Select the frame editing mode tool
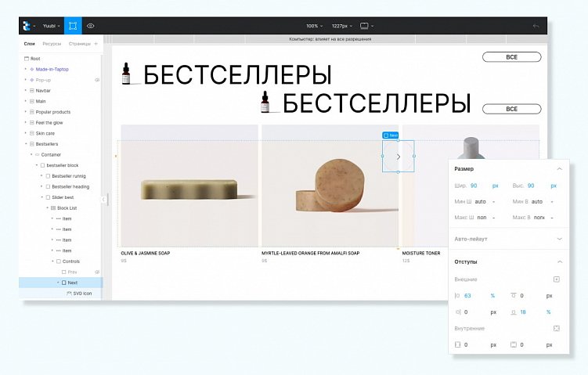The width and height of the screenshot is (588, 375). pyautogui.click(x=73, y=26)
